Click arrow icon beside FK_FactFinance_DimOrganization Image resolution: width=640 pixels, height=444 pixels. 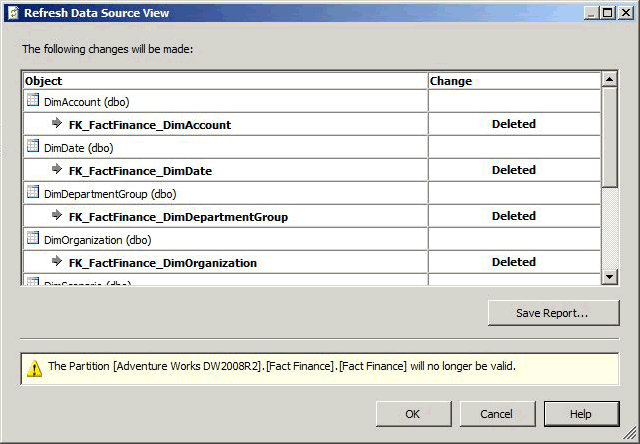tap(57, 262)
